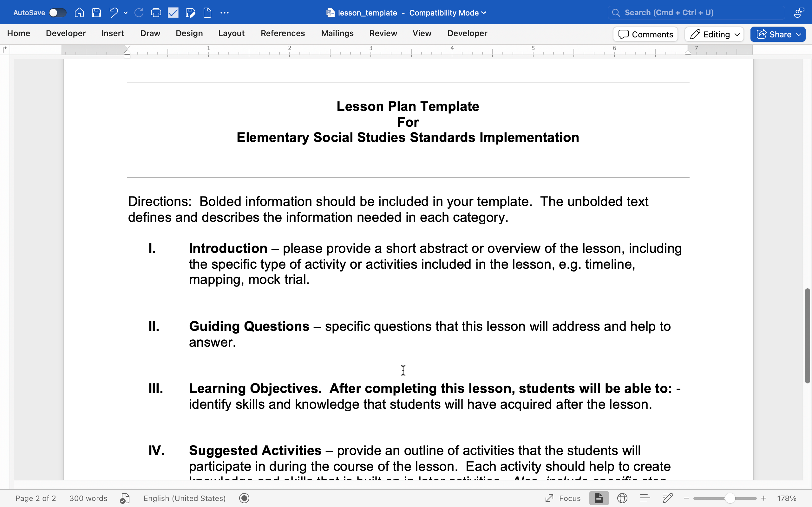Click the Print icon

pyautogui.click(x=156, y=13)
